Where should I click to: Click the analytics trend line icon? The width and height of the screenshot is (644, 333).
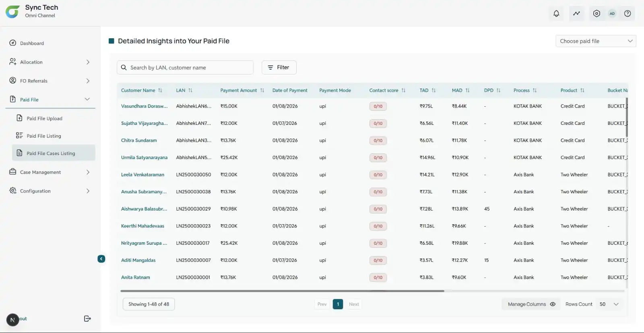(576, 14)
